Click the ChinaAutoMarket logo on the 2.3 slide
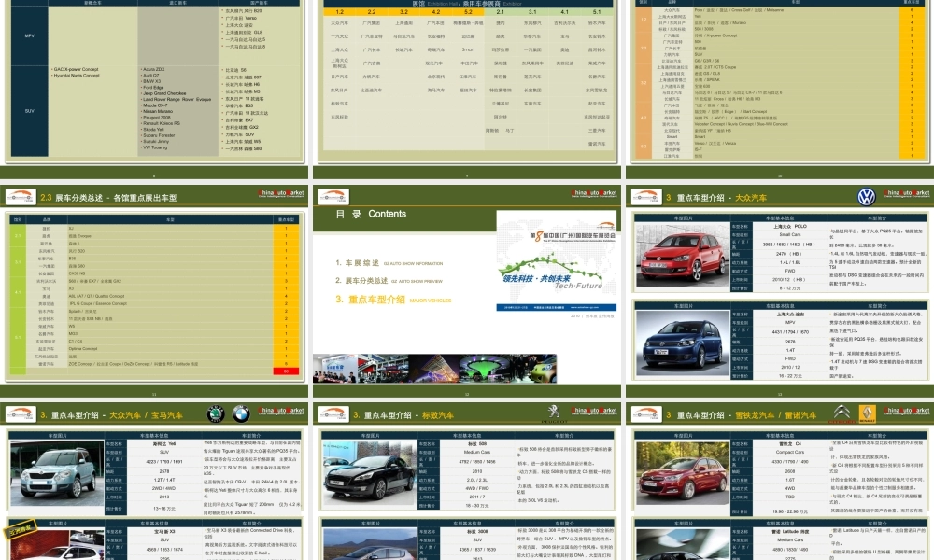 tap(281, 194)
